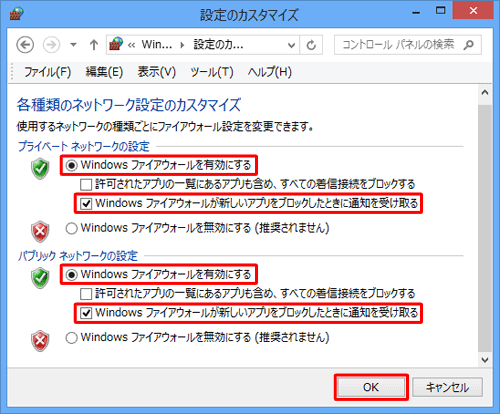Screen dimensions: 500x414
Task: Open the ヘルプ(H) menu
Action: point(270,72)
